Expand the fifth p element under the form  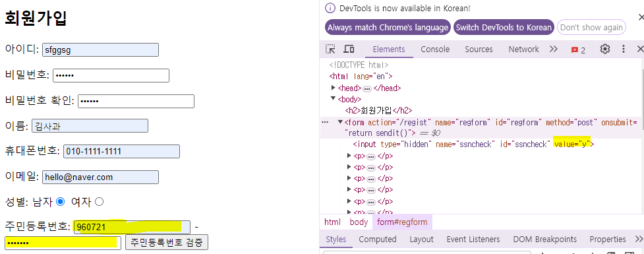click(x=349, y=201)
